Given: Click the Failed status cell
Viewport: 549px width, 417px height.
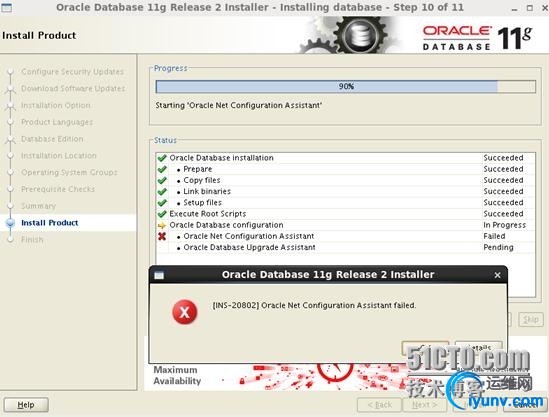Looking at the screenshot, I should (494, 236).
